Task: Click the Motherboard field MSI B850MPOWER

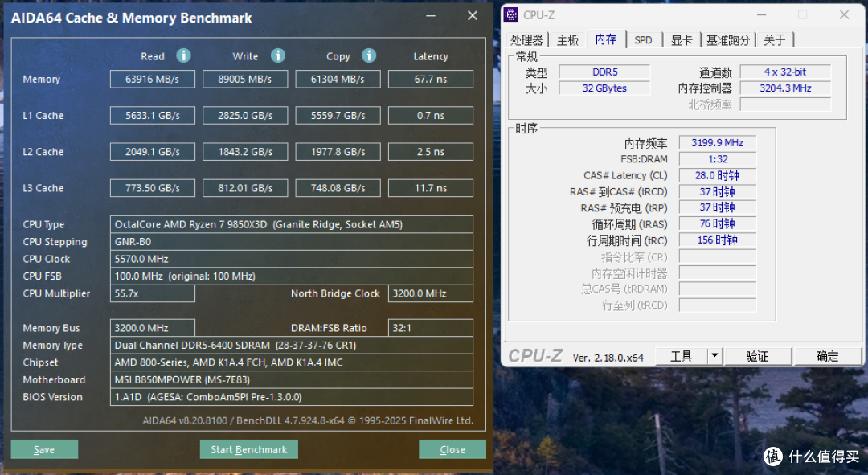Action: (292, 379)
